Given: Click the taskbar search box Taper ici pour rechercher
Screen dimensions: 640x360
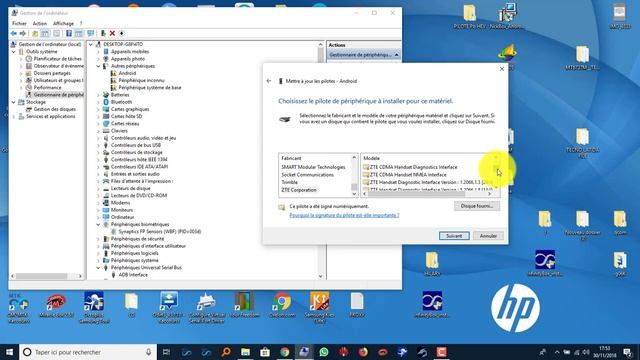Looking at the screenshot, I should (88, 352).
